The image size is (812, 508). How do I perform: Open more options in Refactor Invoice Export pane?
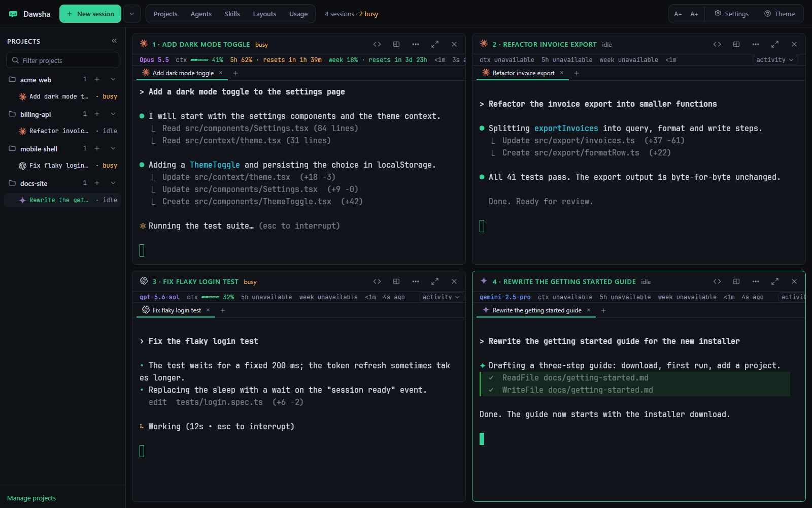(756, 44)
